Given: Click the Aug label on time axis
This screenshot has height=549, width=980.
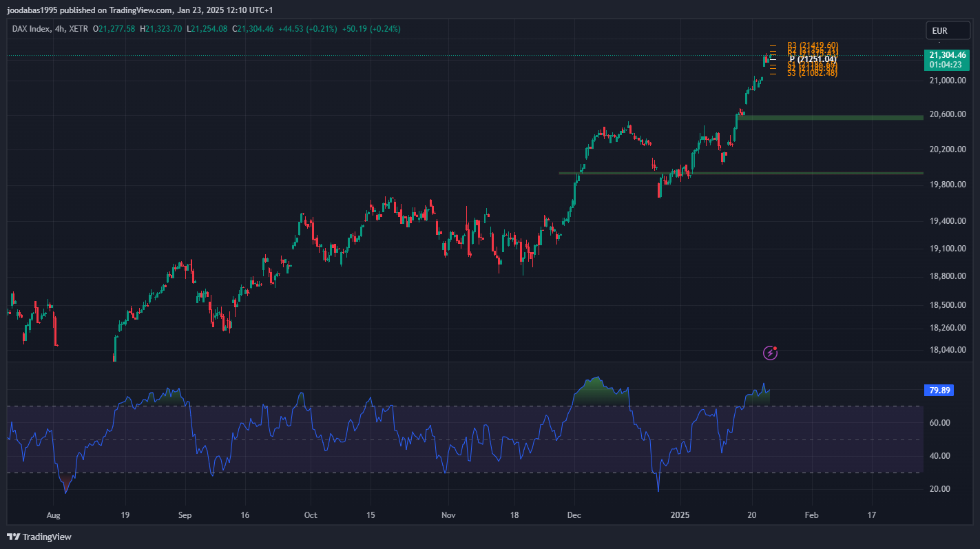Looking at the screenshot, I should coord(54,515).
